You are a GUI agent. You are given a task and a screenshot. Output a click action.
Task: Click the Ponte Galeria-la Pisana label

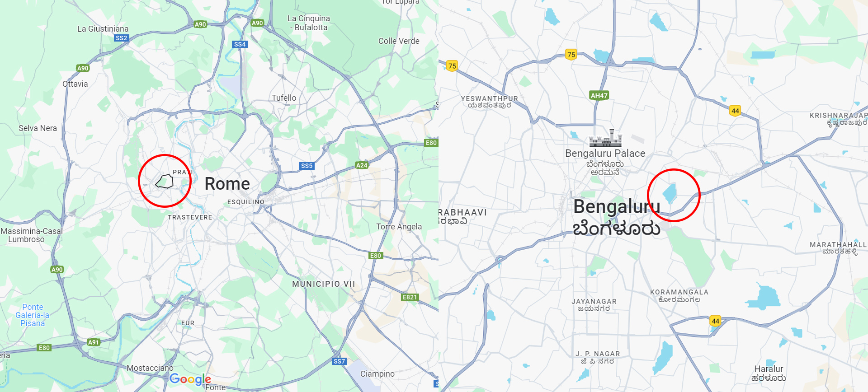coord(33,315)
